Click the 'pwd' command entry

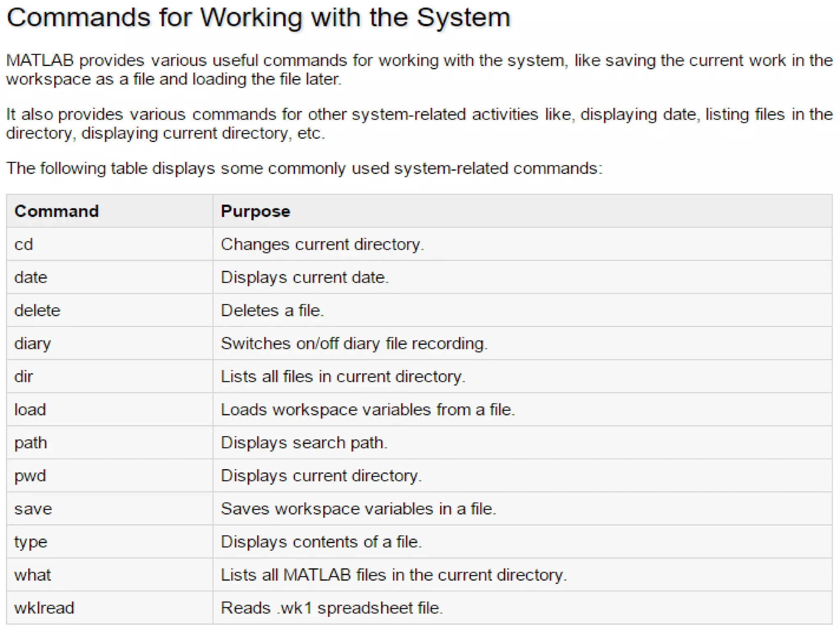(30, 476)
